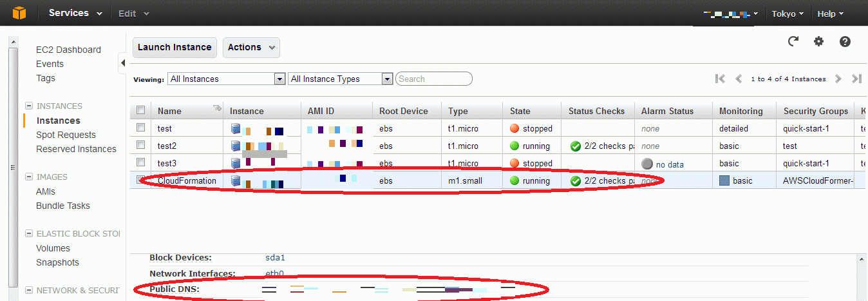Sort by the Name column header
Viewport: 868px width, 301px height.
pos(169,111)
